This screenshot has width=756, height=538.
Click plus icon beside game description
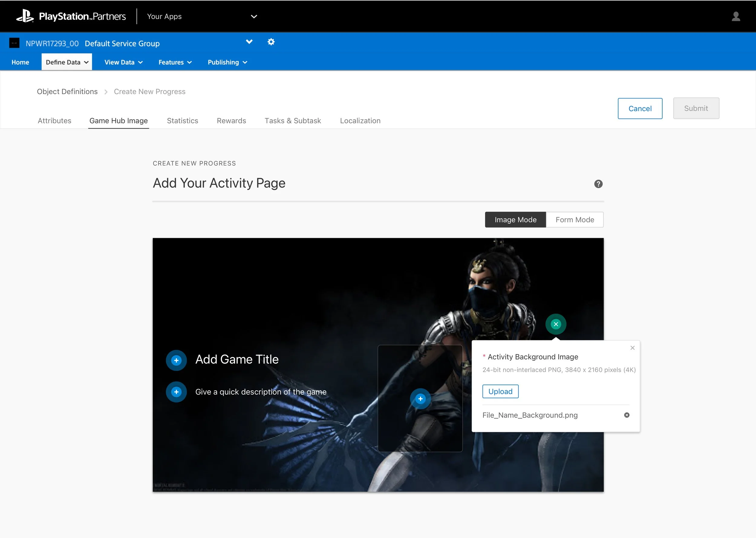click(176, 392)
